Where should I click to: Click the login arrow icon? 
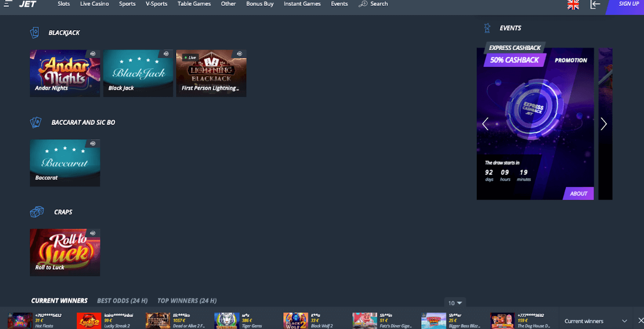(x=595, y=4)
